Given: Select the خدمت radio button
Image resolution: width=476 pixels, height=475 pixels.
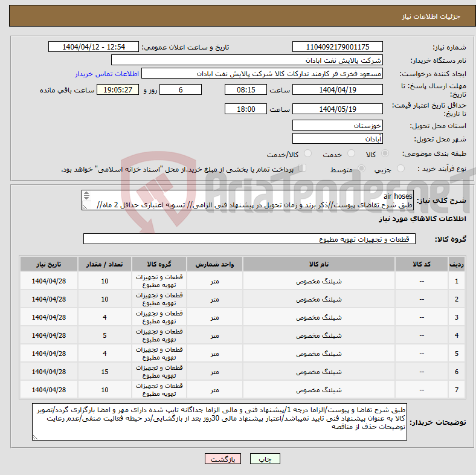Looking at the screenshot, I should pos(351,153).
